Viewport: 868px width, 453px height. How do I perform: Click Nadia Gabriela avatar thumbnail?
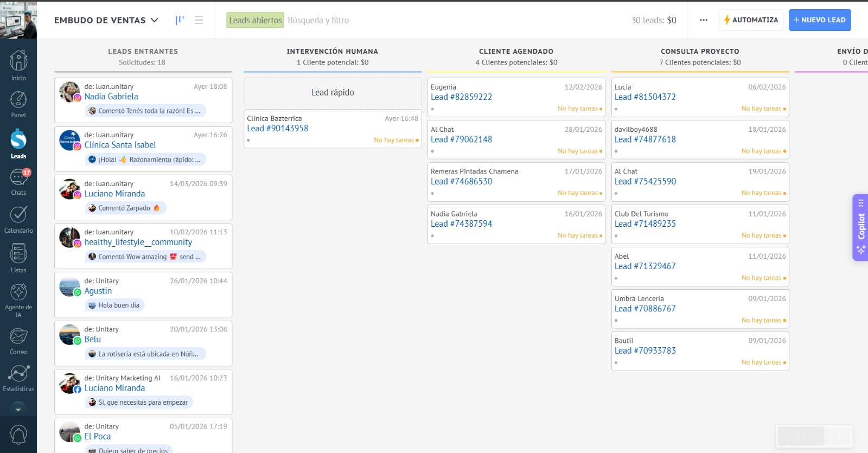click(70, 92)
